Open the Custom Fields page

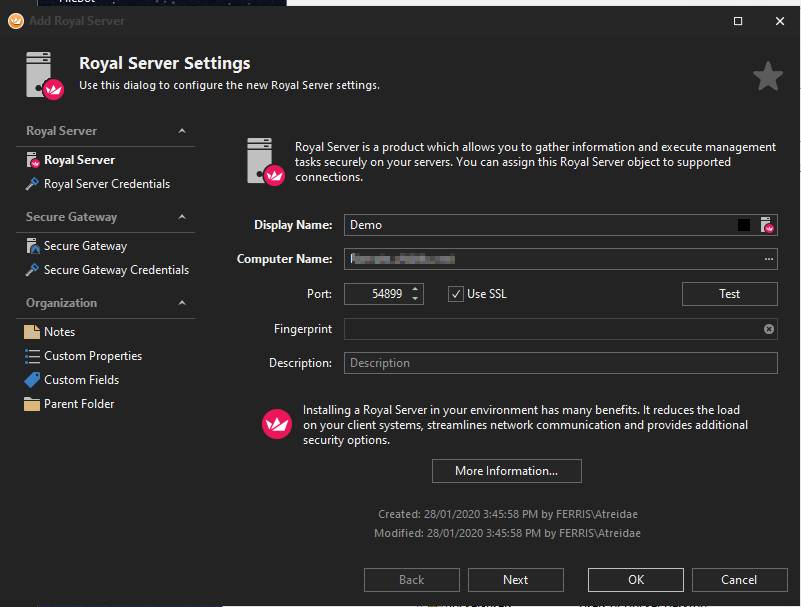(x=82, y=380)
